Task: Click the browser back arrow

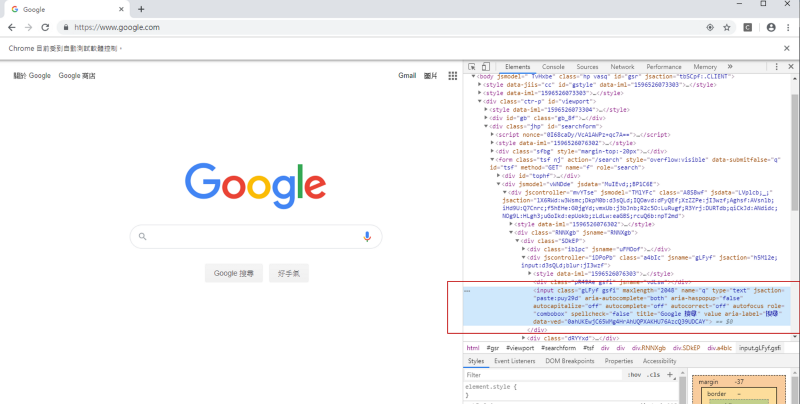Action: [12, 28]
